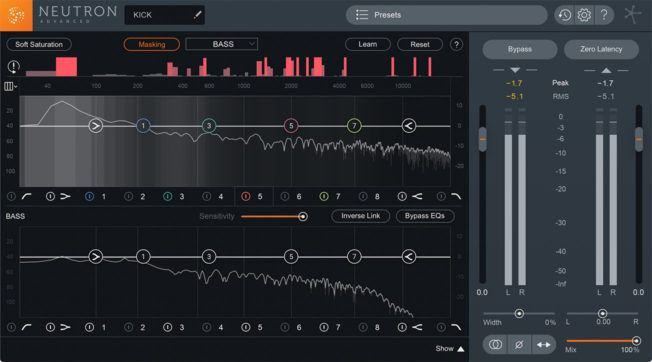
Task: Click the stereo link overlapping circles icon
Action: (495, 345)
